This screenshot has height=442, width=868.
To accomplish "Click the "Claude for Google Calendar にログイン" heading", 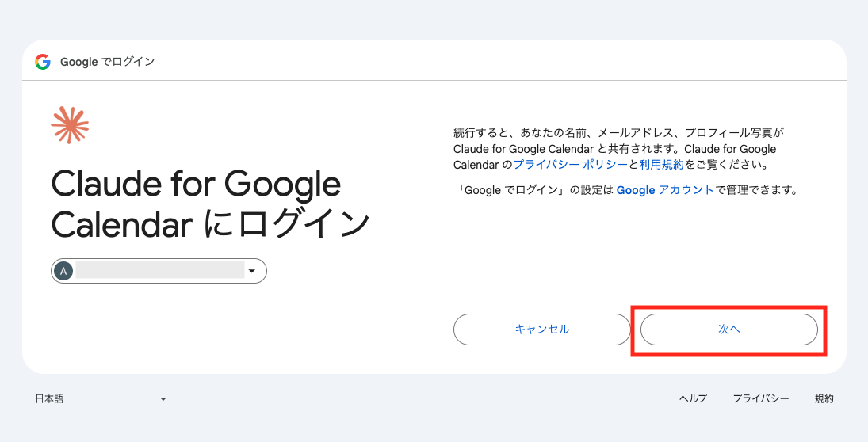I will [x=210, y=204].
